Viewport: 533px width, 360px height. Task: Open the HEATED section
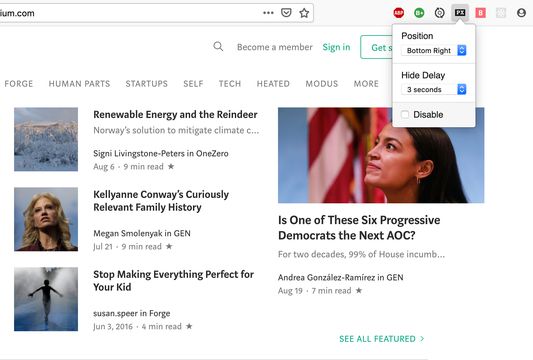click(x=273, y=84)
